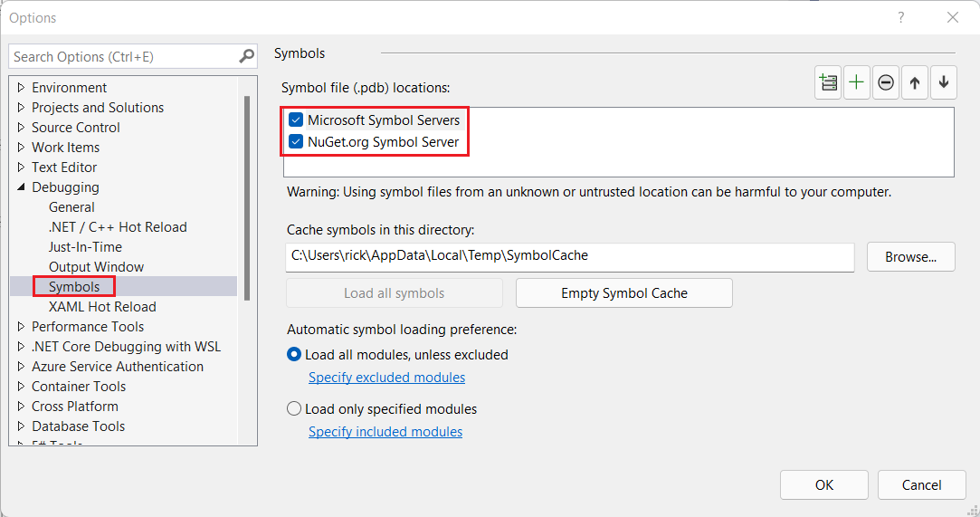Screen dimensions: 980x517
Task: Expand the Environment tree node
Action: (x=21, y=88)
